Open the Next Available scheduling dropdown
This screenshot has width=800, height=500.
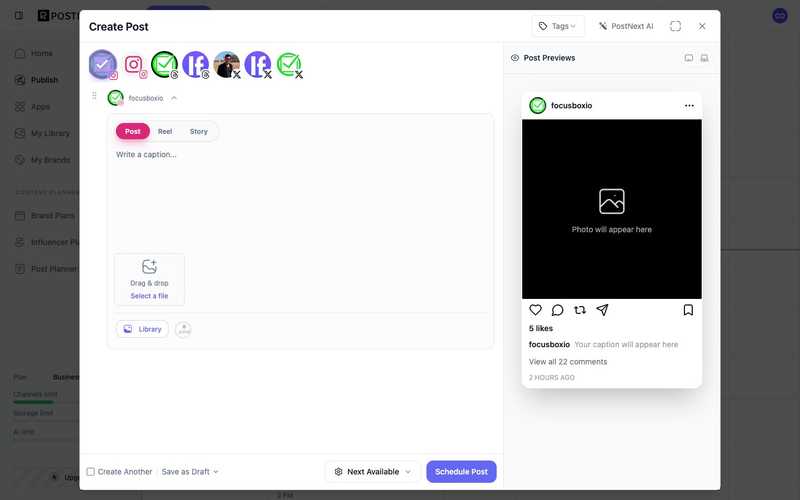coord(372,471)
